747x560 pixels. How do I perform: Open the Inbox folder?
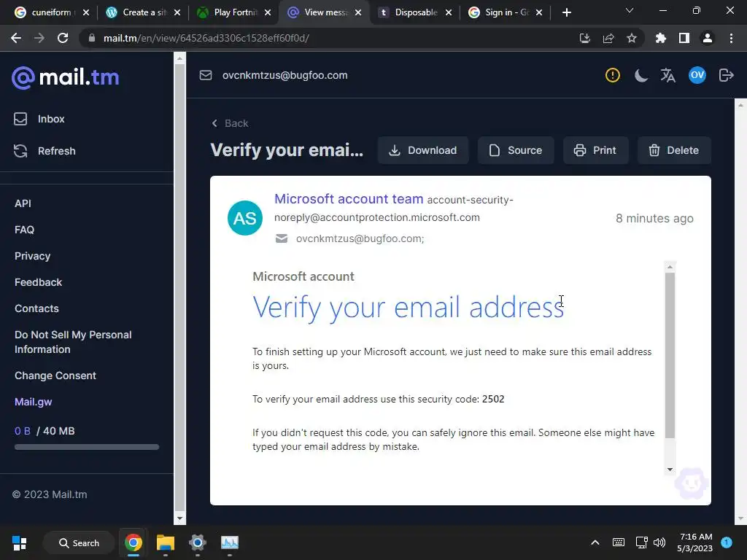click(x=39, y=119)
